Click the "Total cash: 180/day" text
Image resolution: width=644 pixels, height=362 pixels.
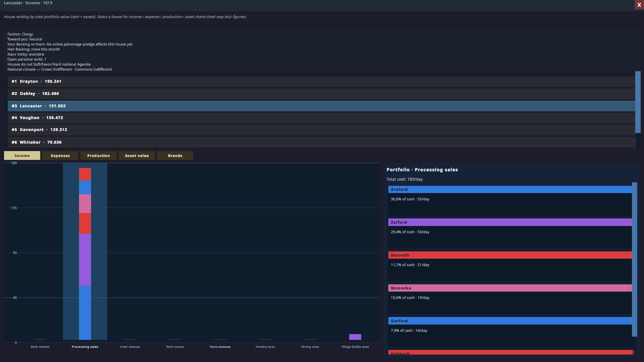click(x=405, y=179)
